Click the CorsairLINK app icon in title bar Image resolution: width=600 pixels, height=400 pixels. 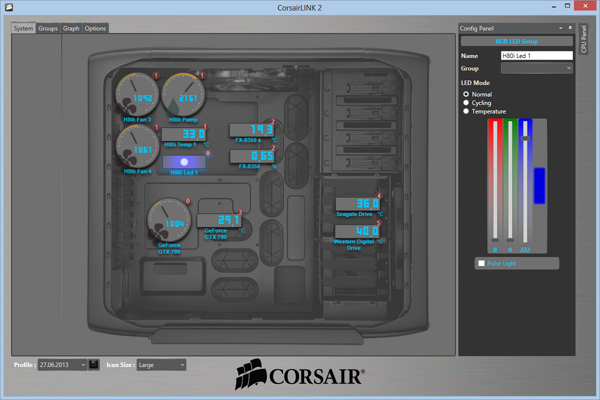(x=9, y=7)
